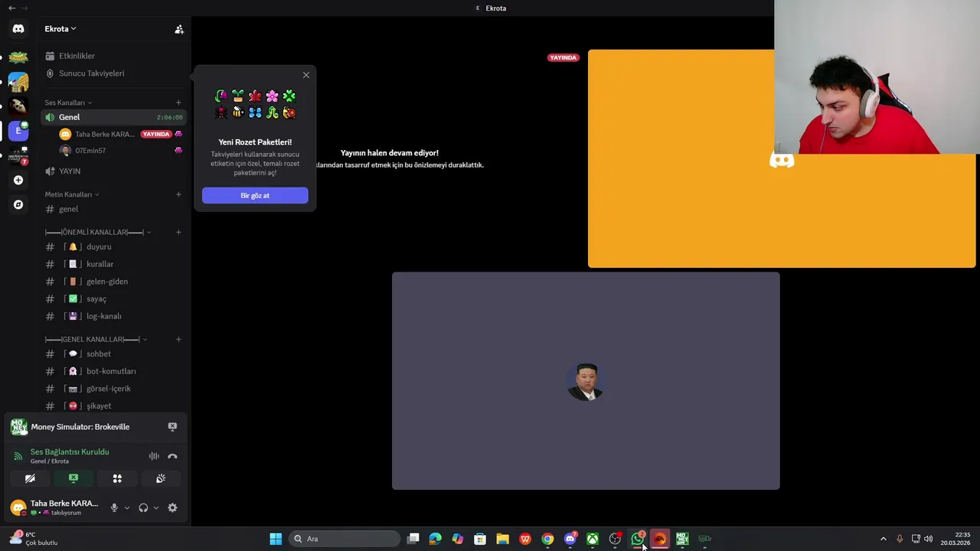Toggle camera on in voice panel
980x551 pixels.
coord(30,478)
